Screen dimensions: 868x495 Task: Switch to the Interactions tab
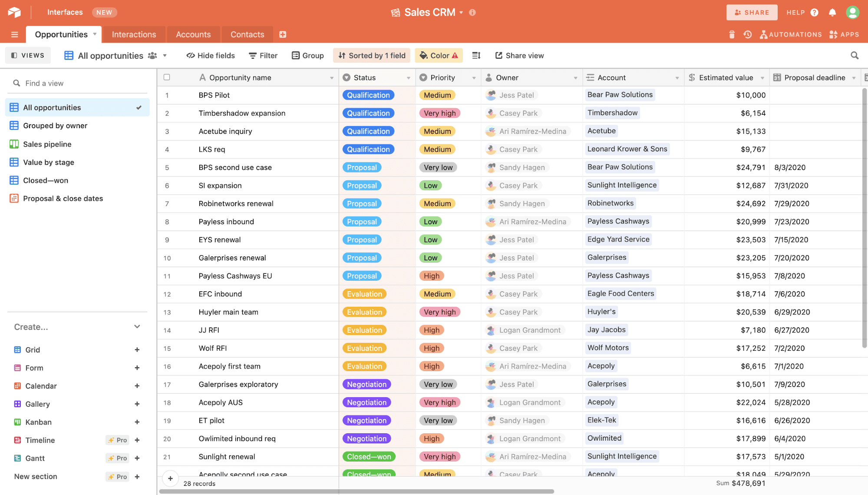(134, 34)
